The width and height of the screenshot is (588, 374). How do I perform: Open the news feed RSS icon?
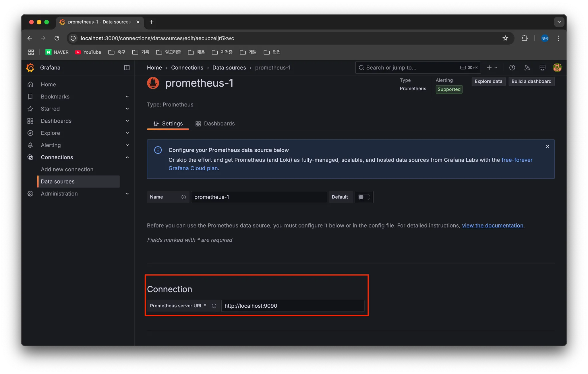coord(527,68)
